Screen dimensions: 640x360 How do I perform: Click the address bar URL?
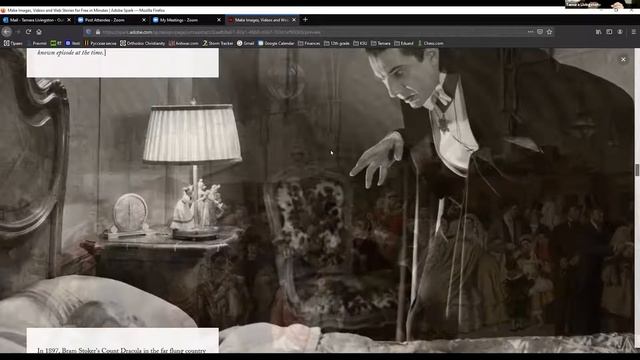(x=211, y=32)
